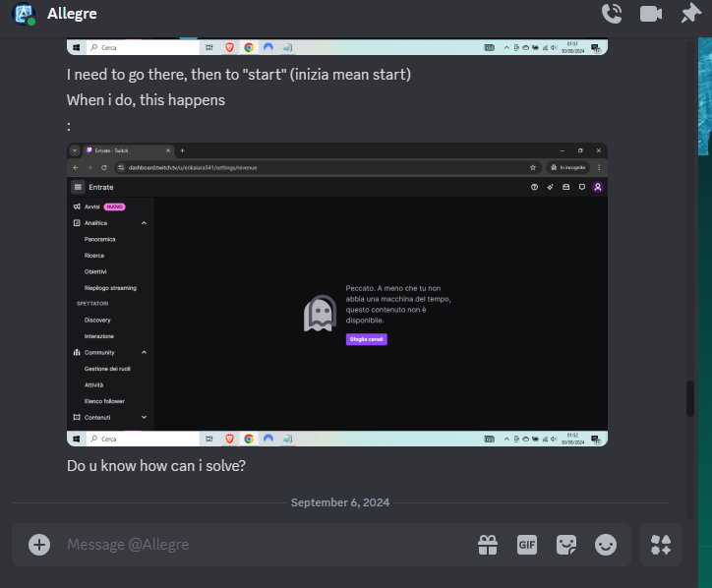Click the new tab plus in browser screenshot
The width and height of the screenshot is (712, 588).
182,150
